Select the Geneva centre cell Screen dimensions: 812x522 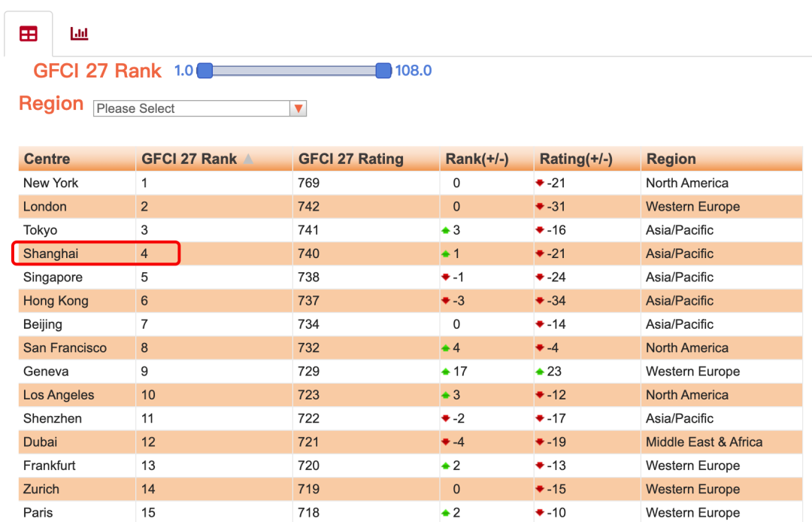77,372
